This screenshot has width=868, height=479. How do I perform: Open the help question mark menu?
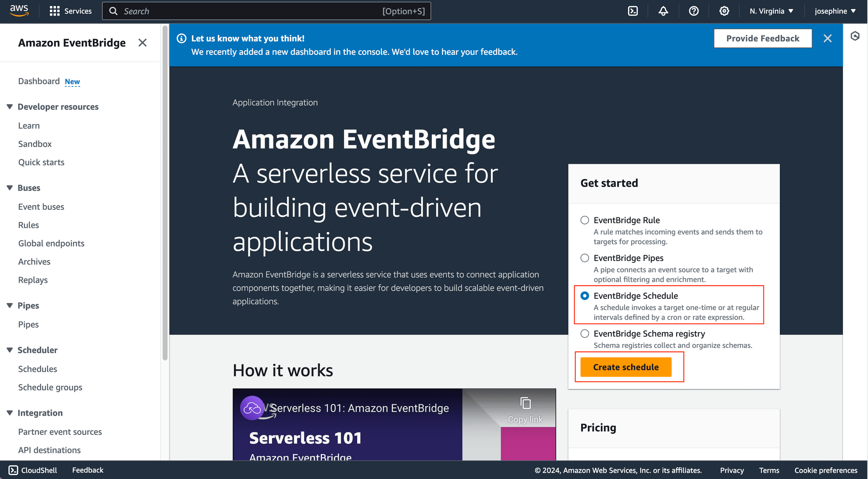tap(694, 11)
